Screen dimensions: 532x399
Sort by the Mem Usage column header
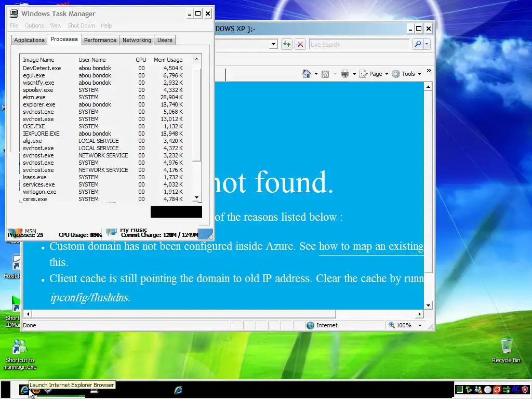168,60
